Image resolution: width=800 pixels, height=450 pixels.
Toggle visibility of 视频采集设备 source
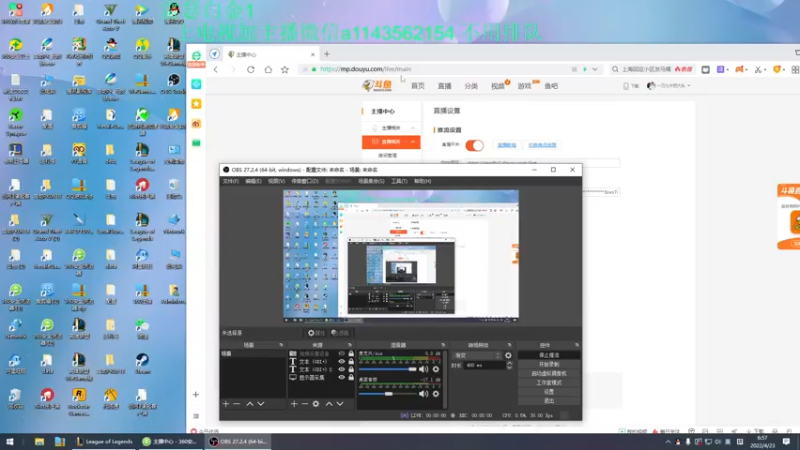pyautogui.click(x=341, y=354)
